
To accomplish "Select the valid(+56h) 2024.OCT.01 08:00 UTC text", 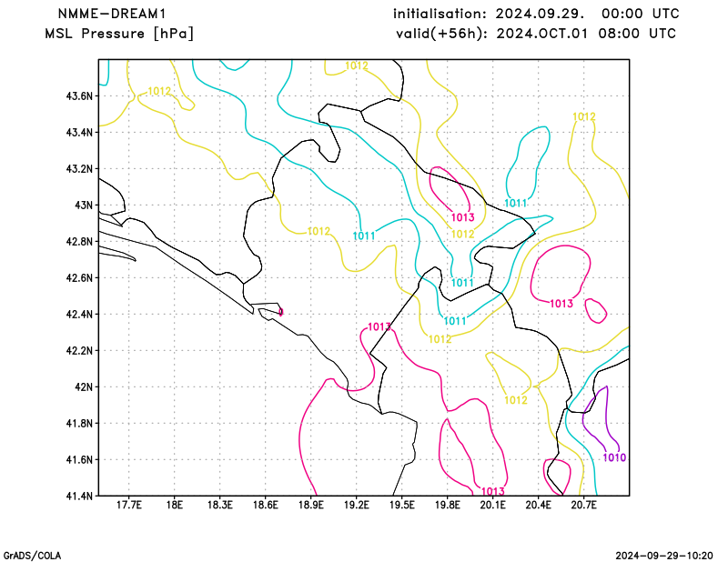I will click(536, 34).
